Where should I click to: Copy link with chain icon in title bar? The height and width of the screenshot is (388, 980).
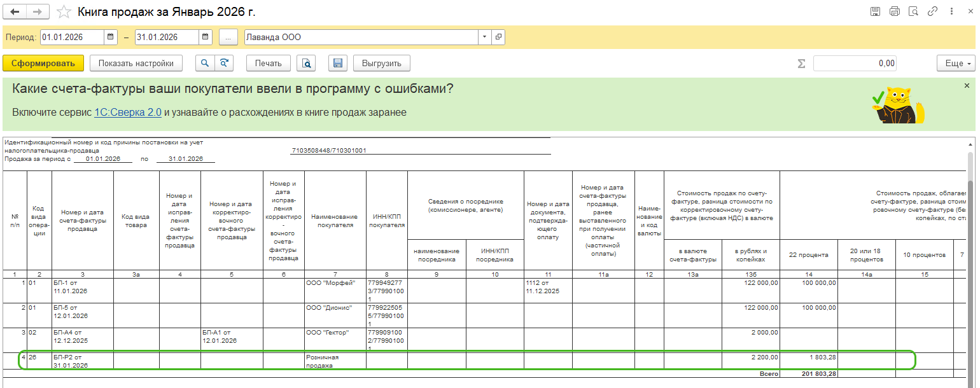click(933, 11)
